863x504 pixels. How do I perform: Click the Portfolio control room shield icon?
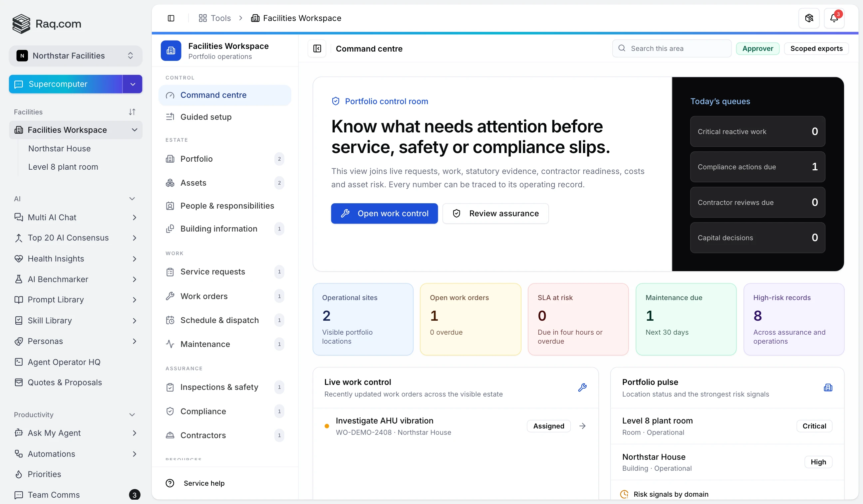click(336, 101)
